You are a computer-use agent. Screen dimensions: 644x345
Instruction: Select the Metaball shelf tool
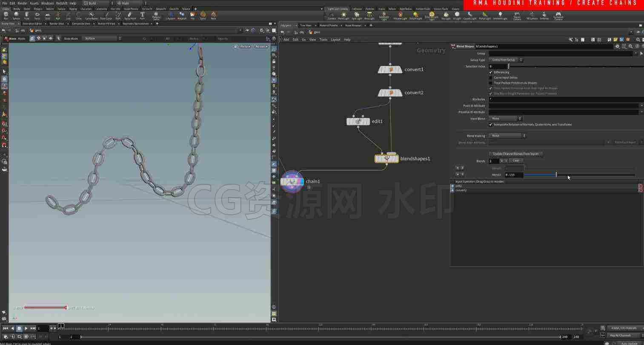(182, 16)
